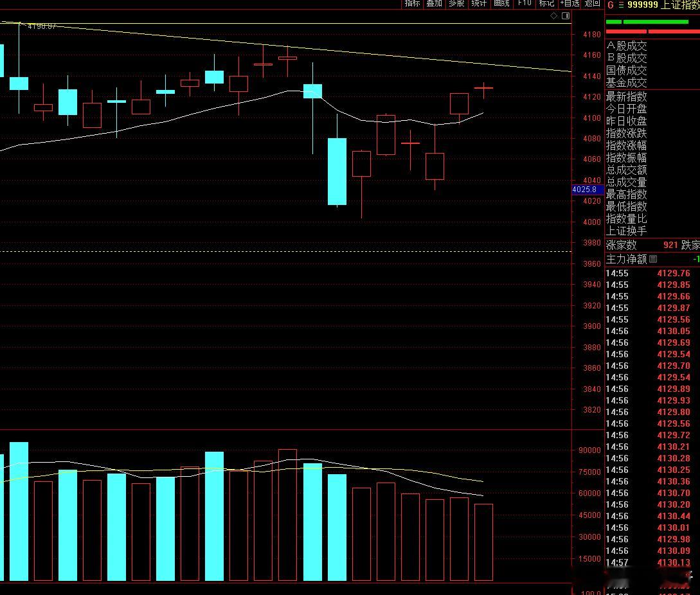Click the 涨家数 921 value

(670, 245)
